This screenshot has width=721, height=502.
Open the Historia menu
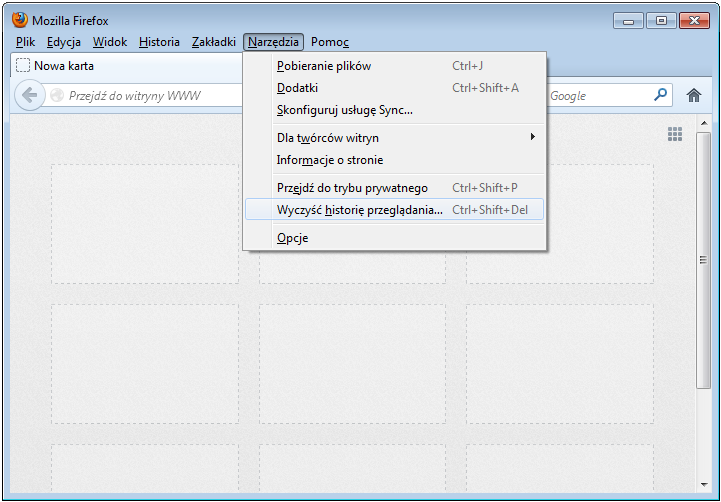pyautogui.click(x=159, y=42)
